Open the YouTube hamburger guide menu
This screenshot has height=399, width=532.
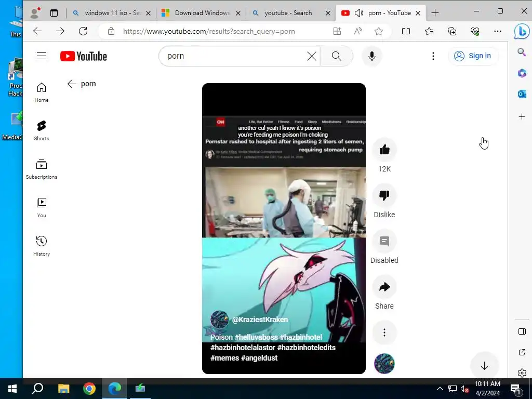[x=42, y=56]
